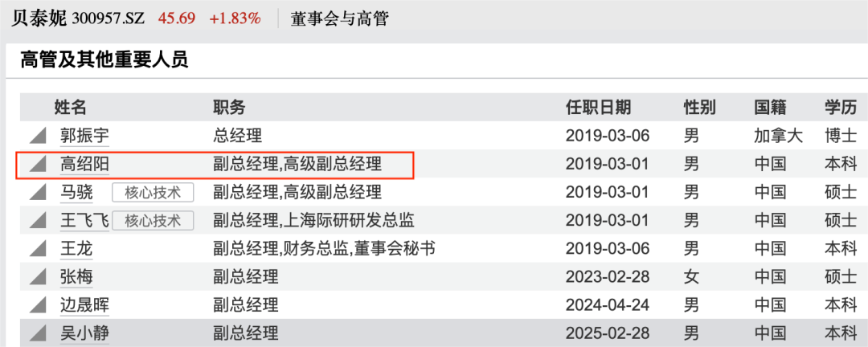
Task: Expand the 高绍阳 row triangle
Action: (x=38, y=164)
